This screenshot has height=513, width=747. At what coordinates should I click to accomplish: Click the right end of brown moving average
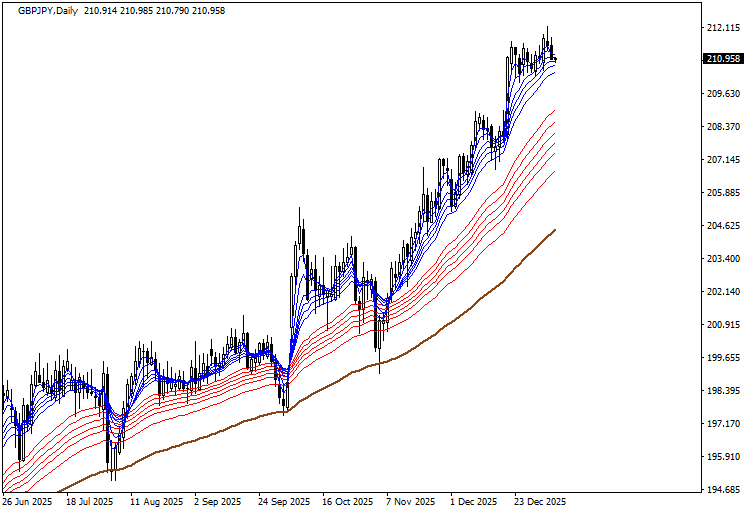[554, 230]
